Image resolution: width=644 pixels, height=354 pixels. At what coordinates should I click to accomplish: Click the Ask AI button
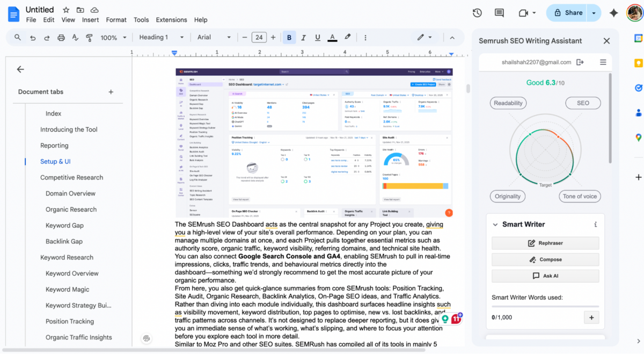[545, 276]
